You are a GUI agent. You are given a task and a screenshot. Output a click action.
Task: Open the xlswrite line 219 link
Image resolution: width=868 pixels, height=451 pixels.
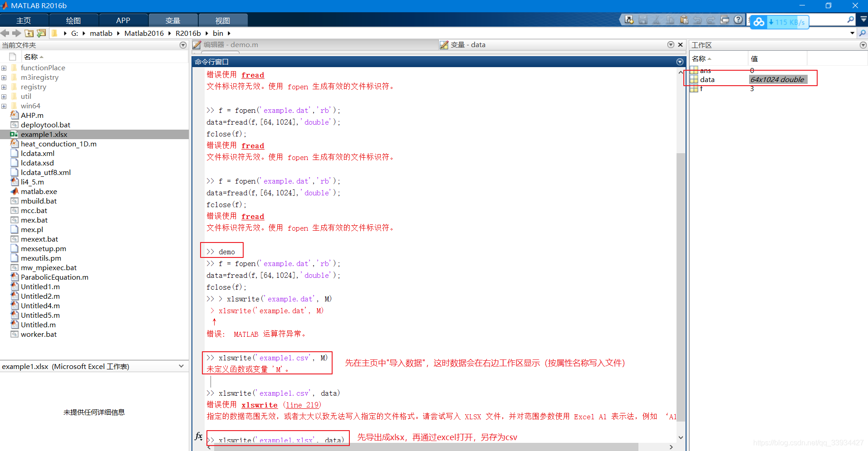coord(302,405)
